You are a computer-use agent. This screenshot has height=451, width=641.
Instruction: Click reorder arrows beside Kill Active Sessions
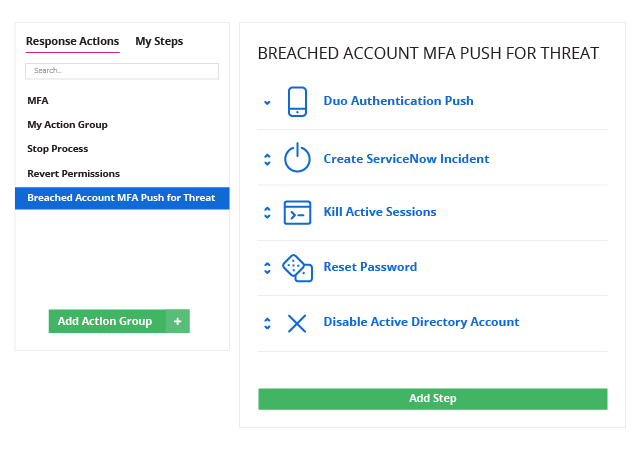pyautogui.click(x=267, y=213)
